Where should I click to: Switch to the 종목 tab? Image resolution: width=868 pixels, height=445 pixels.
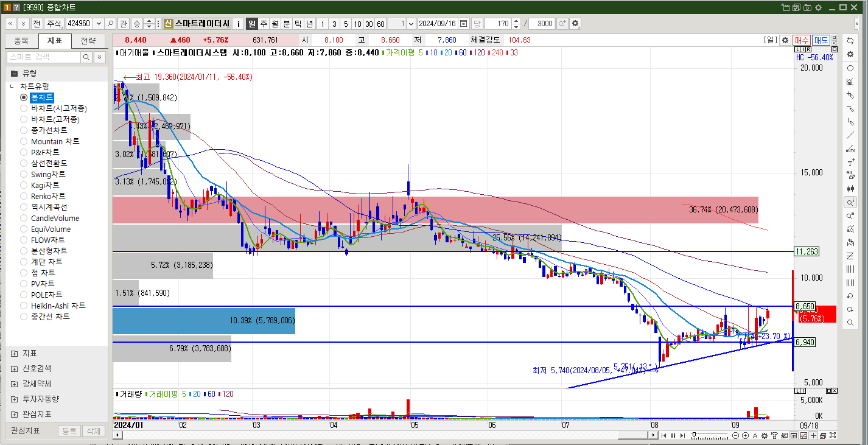[x=21, y=41]
